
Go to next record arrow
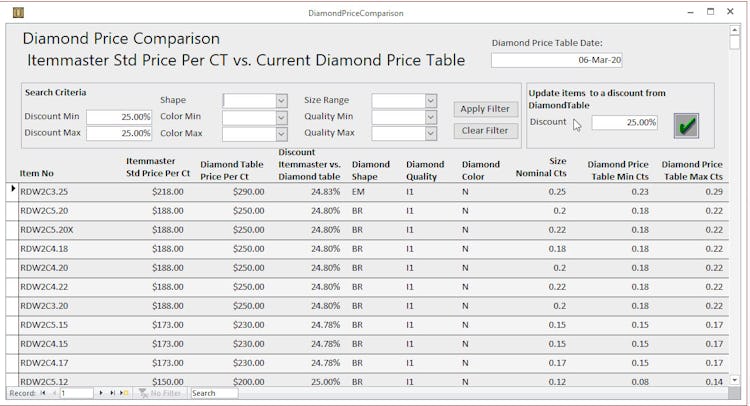(x=101, y=393)
